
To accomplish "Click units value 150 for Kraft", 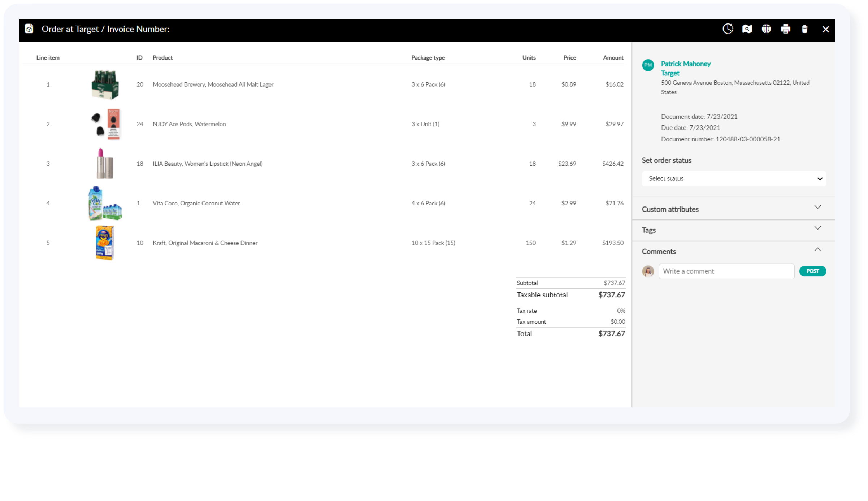I will [530, 243].
